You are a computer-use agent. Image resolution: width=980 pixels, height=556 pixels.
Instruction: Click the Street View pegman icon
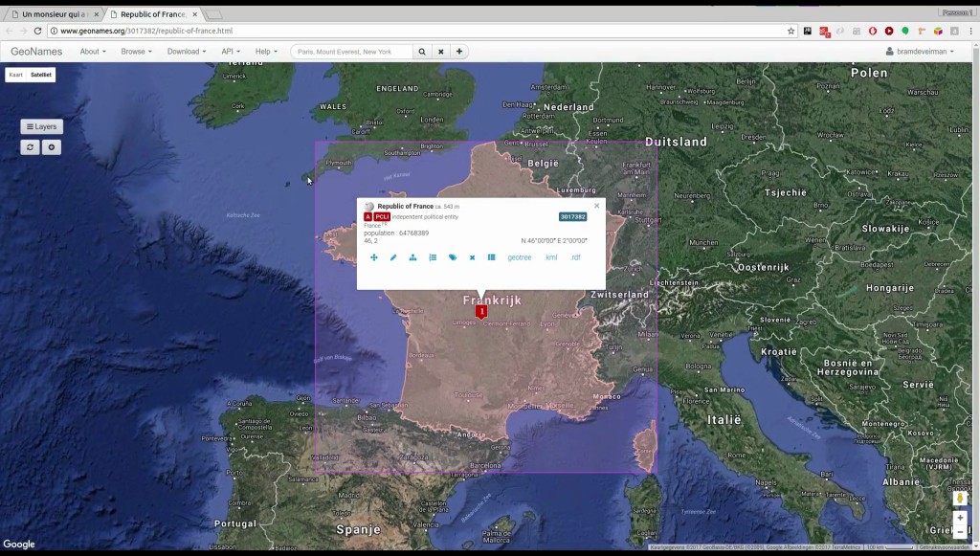(x=960, y=498)
